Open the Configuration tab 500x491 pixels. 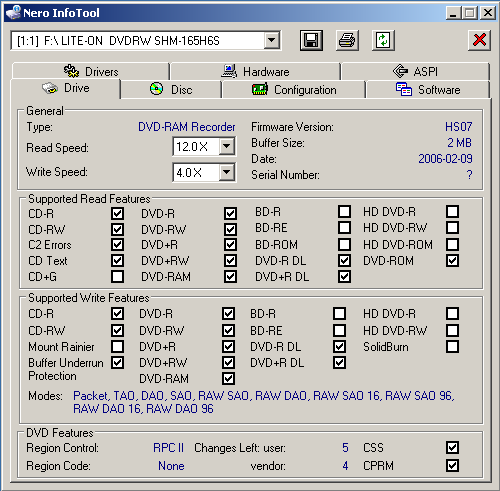pyautogui.click(x=294, y=89)
